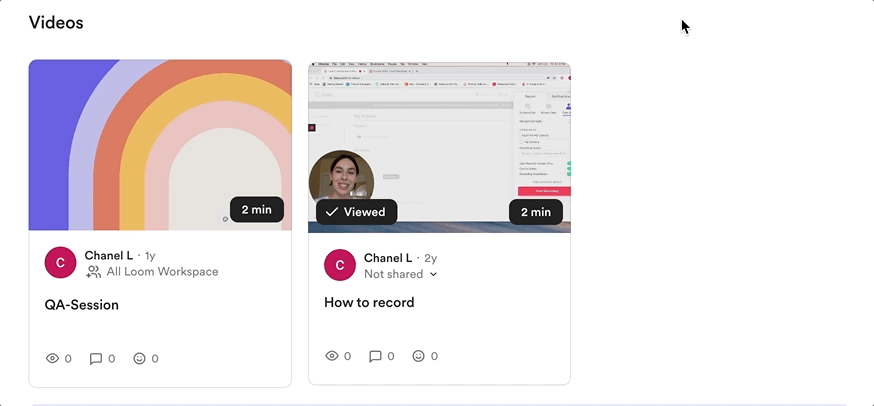Image resolution: width=874 pixels, height=406 pixels.
Task: Click the chevron next to Not shared
Action: [x=433, y=275]
